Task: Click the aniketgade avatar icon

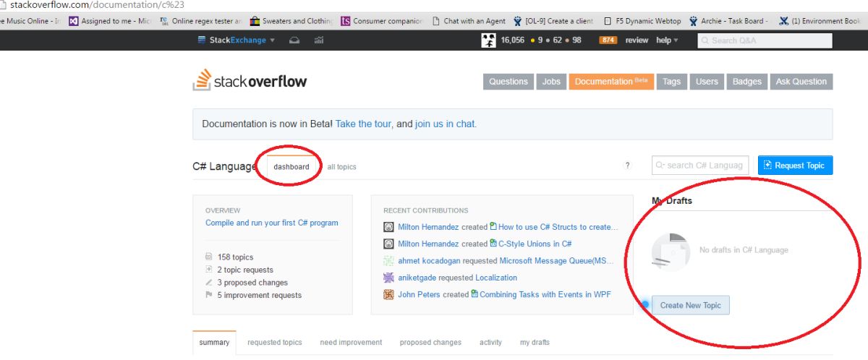Action: [388, 278]
